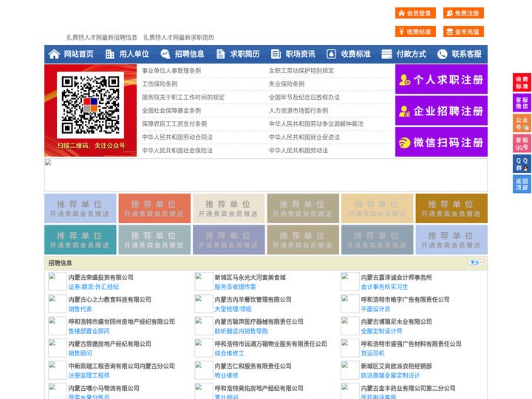
Task: Open 扎赉特人才网最新招聘信息 link
Action: pos(102,38)
